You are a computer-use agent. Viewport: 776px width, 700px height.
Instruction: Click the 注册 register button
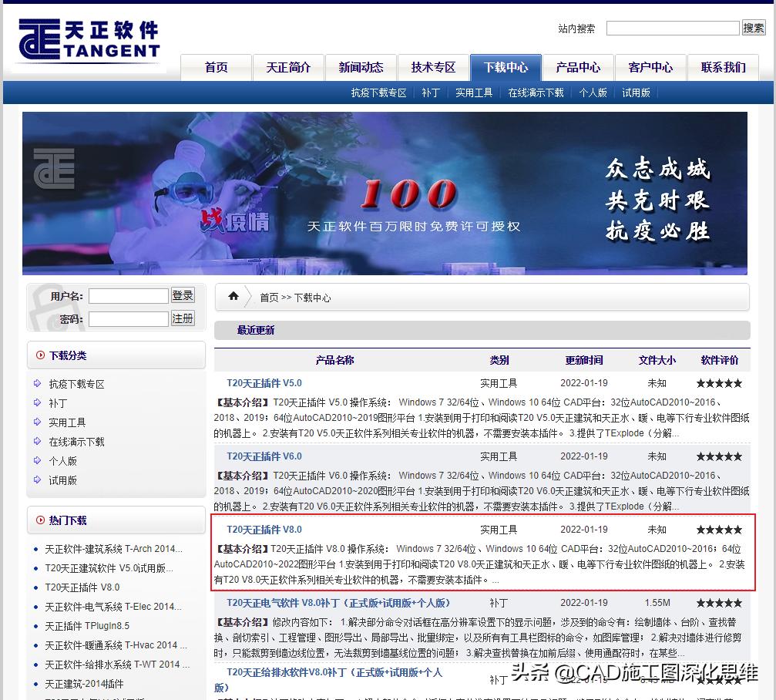point(183,318)
